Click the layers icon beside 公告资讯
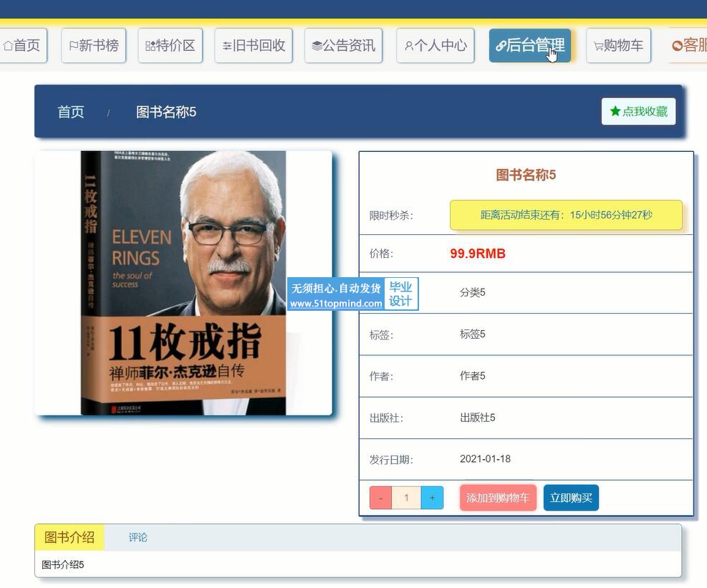 click(317, 46)
